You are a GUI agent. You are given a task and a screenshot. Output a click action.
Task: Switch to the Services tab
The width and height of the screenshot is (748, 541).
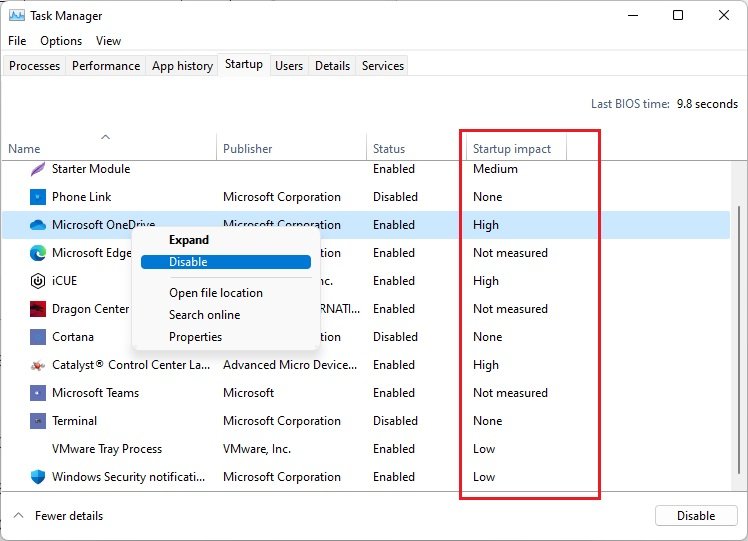click(x=383, y=65)
